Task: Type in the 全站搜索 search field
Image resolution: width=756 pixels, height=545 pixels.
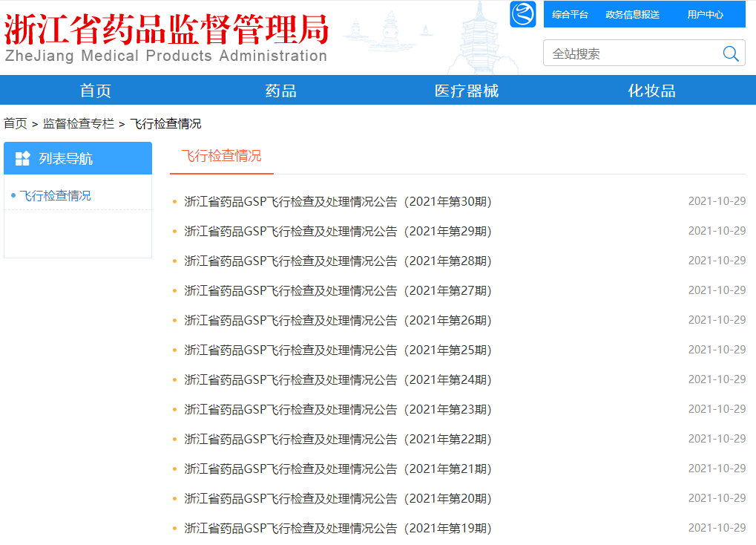Action: [x=631, y=53]
